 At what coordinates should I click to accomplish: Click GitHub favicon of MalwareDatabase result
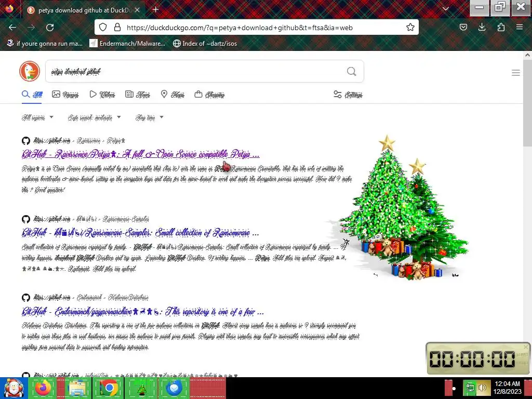tap(26, 298)
